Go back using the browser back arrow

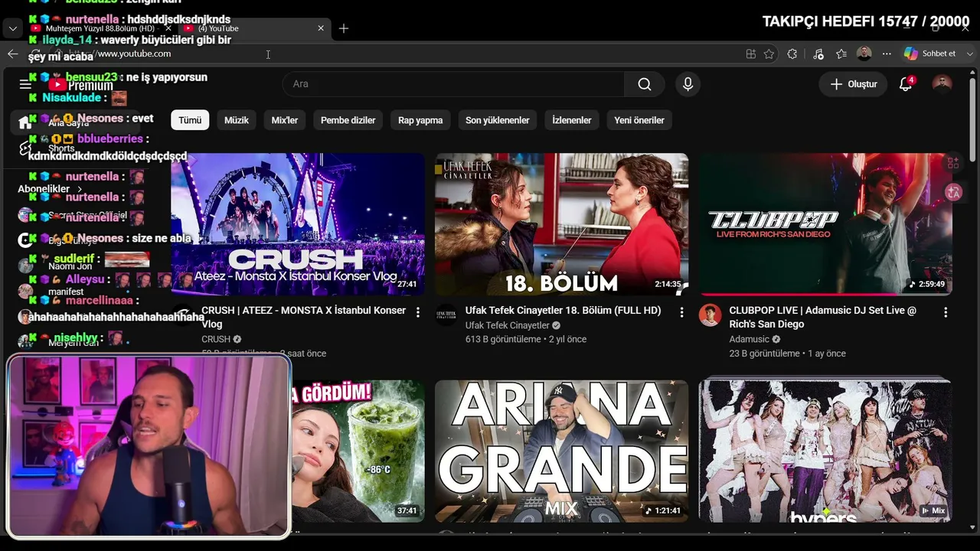[12, 54]
